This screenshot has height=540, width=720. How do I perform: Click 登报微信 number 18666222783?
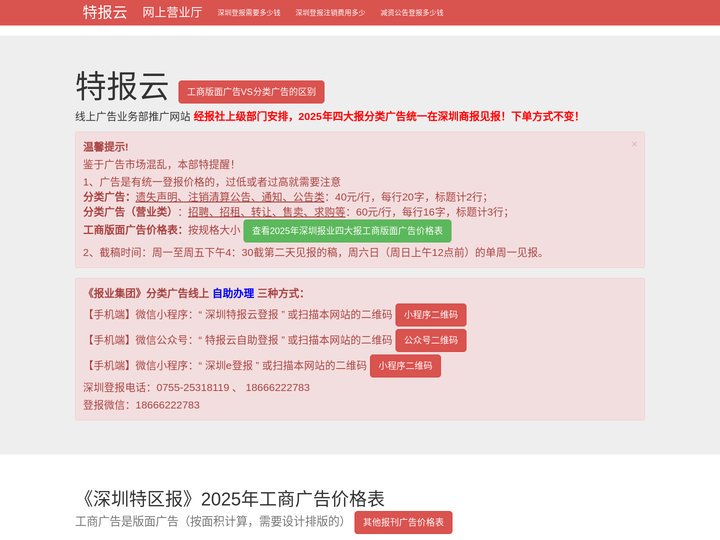168,405
